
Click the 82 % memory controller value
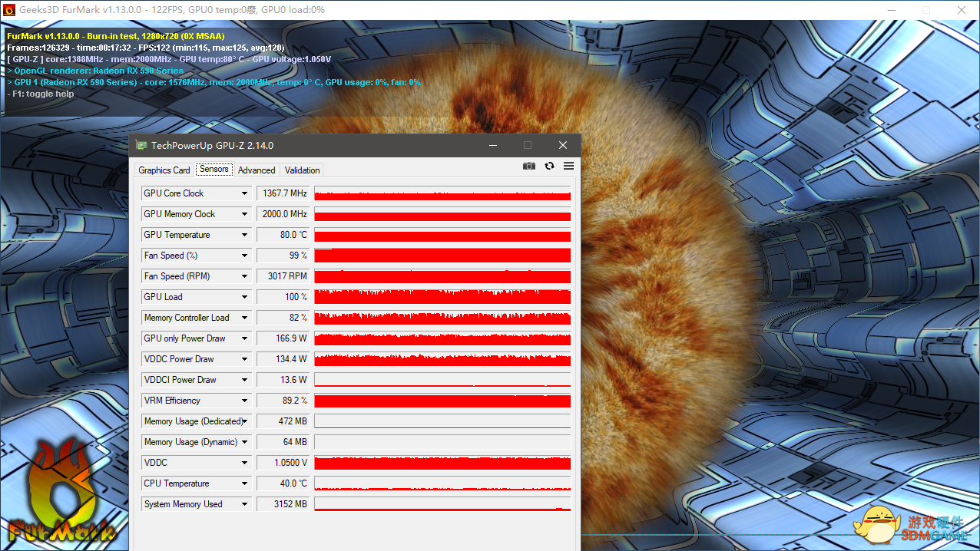tap(283, 318)
